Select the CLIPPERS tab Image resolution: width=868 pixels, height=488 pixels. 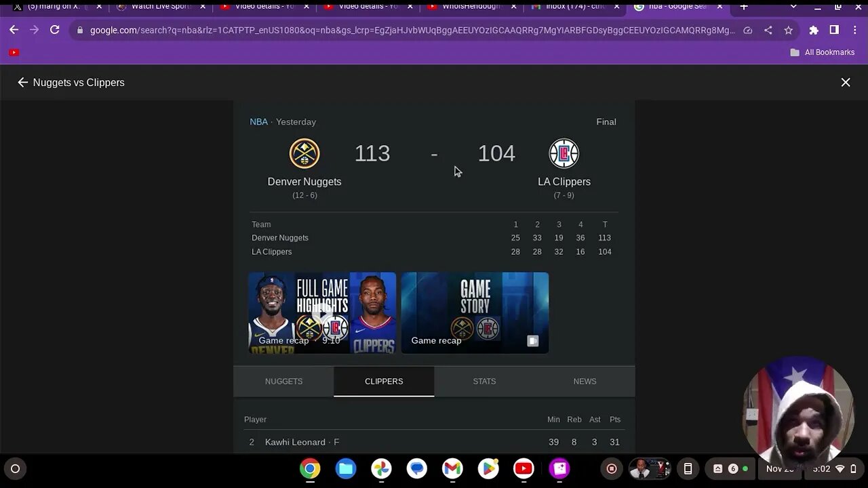pyautogui.click(x=384, y=382)
